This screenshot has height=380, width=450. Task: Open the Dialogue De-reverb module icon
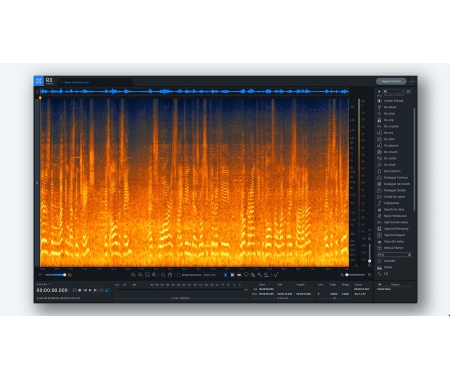pyautogui.click(x=379, y=184)
